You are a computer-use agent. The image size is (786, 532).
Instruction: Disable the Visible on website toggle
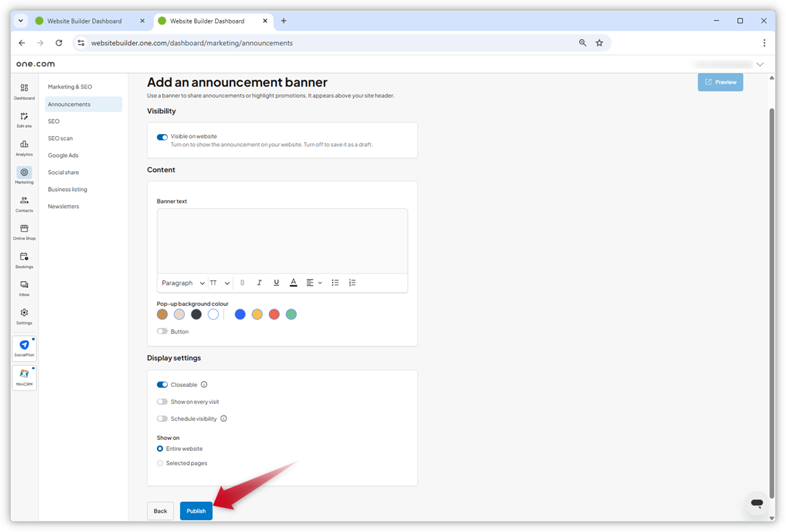161,137
